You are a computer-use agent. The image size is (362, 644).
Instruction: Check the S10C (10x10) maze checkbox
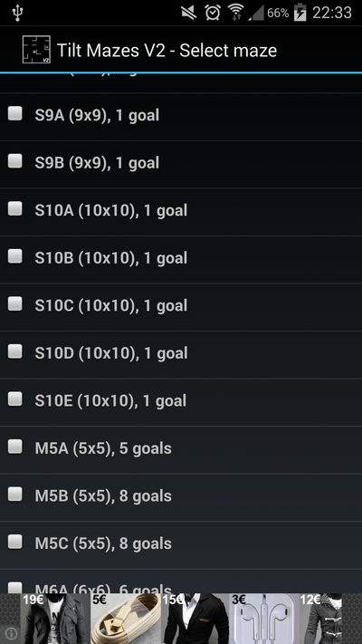(x=15, y=304)
